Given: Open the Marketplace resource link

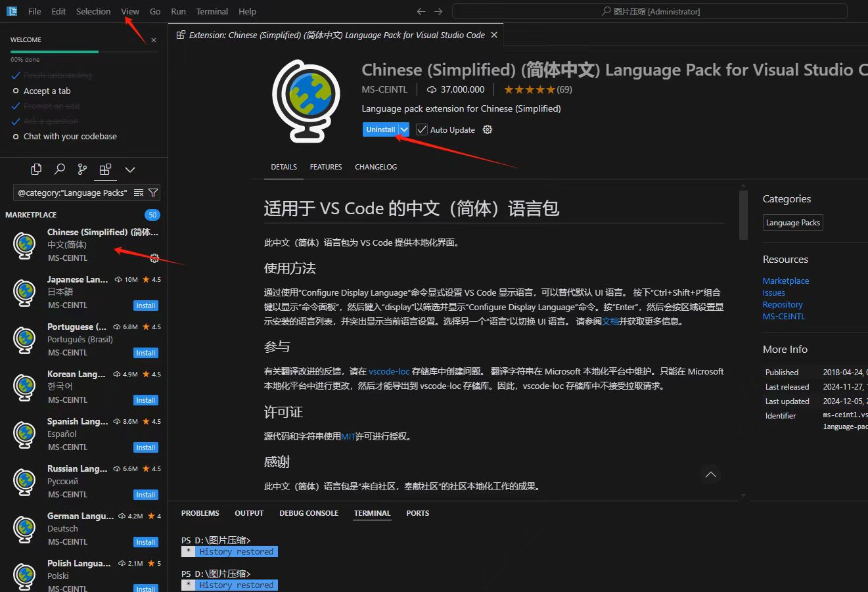Looking at the screenshot, I should pos(786,281).
